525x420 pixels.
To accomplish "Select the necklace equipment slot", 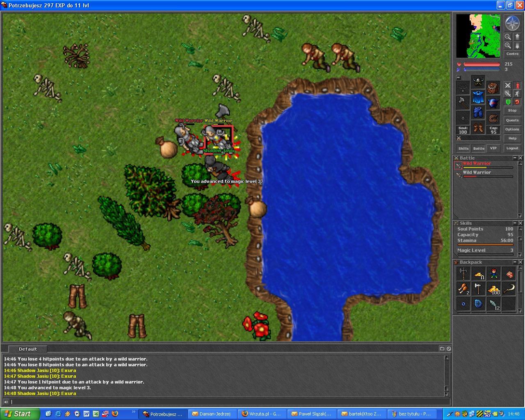I will click(x=463, y=88).
